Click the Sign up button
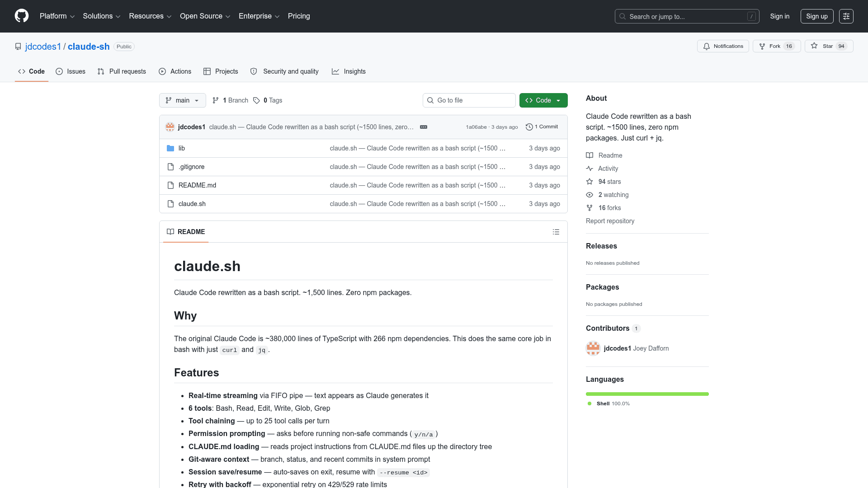The image size is (868, 488). (x=816, y=16)
